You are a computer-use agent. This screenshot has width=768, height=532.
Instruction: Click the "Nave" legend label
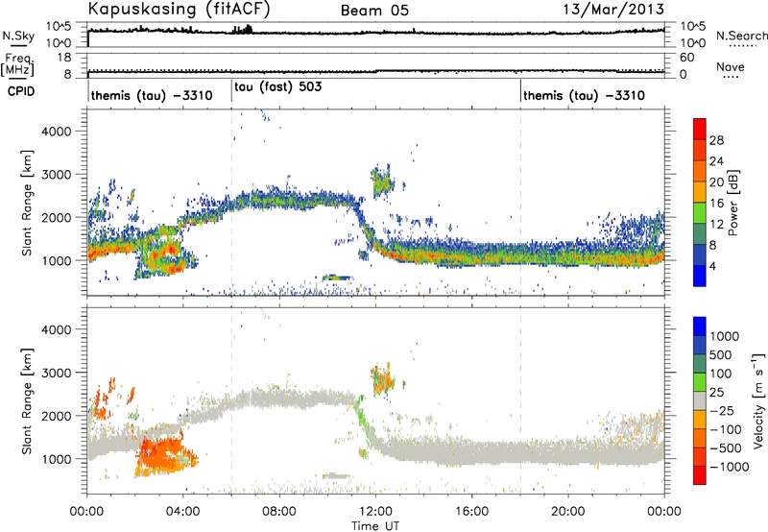(x=731, y=66)
